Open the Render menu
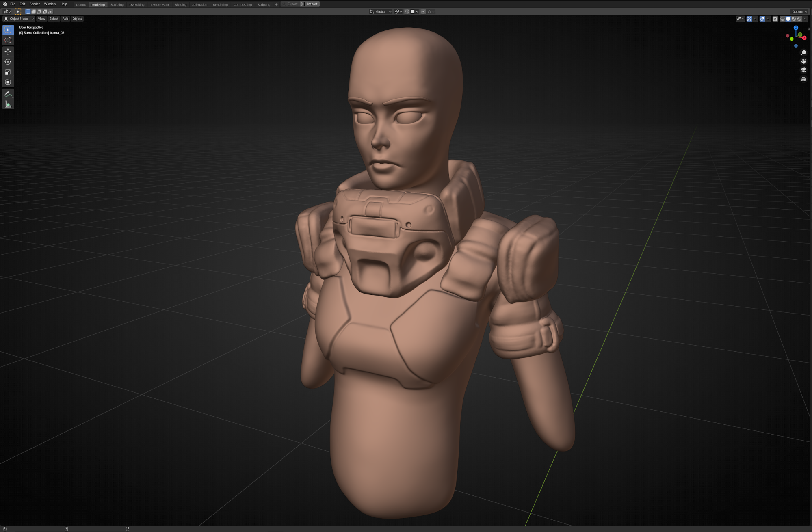Screen dimensions: 812x532 point(35,4)
